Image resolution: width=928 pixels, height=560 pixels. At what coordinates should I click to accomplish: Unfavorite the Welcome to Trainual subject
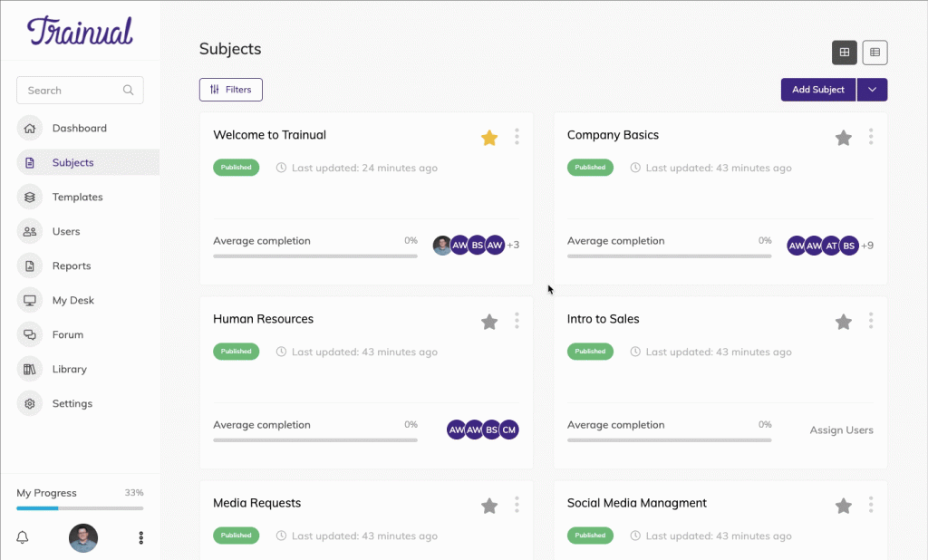click(x=489, y=137)
